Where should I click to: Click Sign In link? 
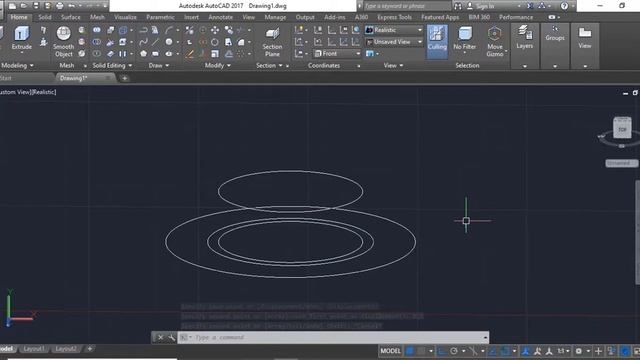[x=484, y=6]
